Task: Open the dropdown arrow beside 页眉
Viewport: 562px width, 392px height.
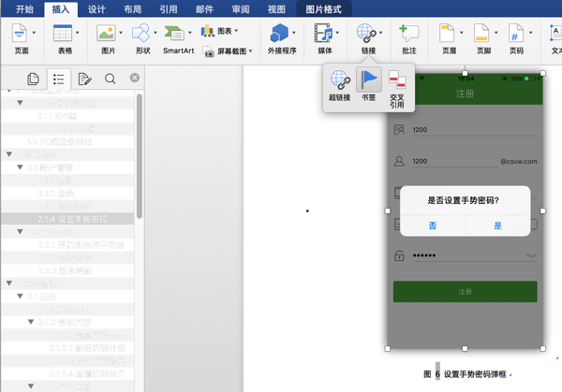Action: tap(462, 33)
